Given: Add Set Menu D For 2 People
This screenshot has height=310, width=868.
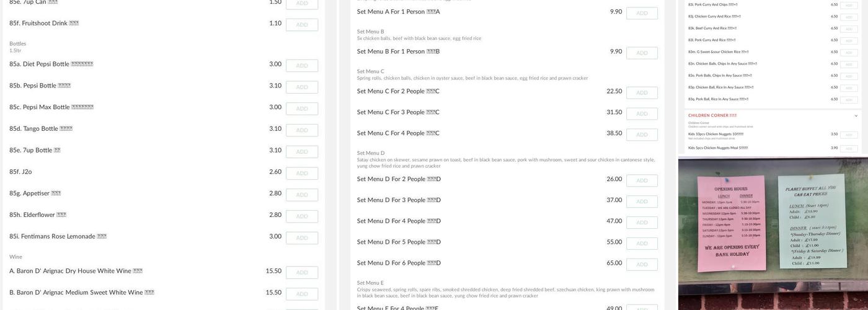Looking at the screenshot, I should coord(642,181).
